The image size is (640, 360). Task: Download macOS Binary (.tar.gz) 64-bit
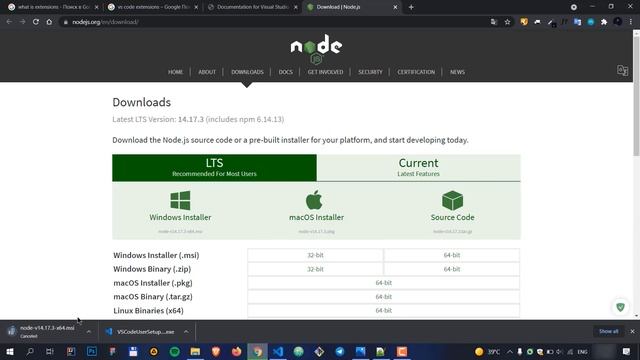coord(384,297)
